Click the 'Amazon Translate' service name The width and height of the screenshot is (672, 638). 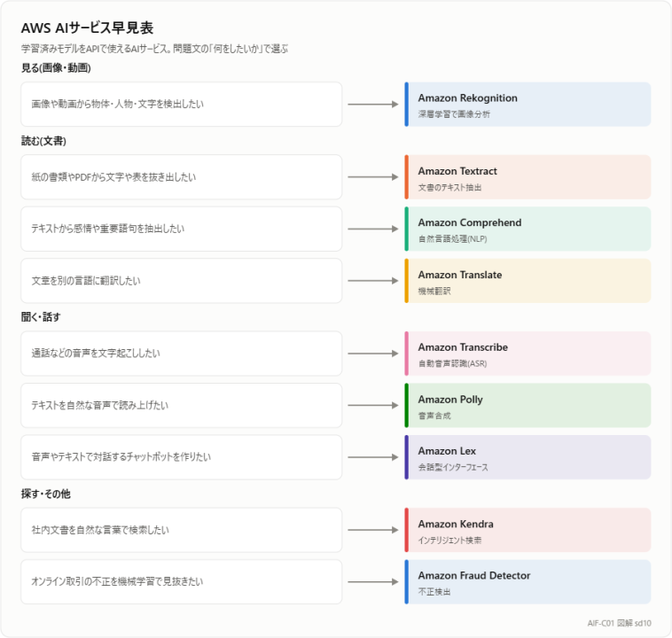click(x=460, y=275)
